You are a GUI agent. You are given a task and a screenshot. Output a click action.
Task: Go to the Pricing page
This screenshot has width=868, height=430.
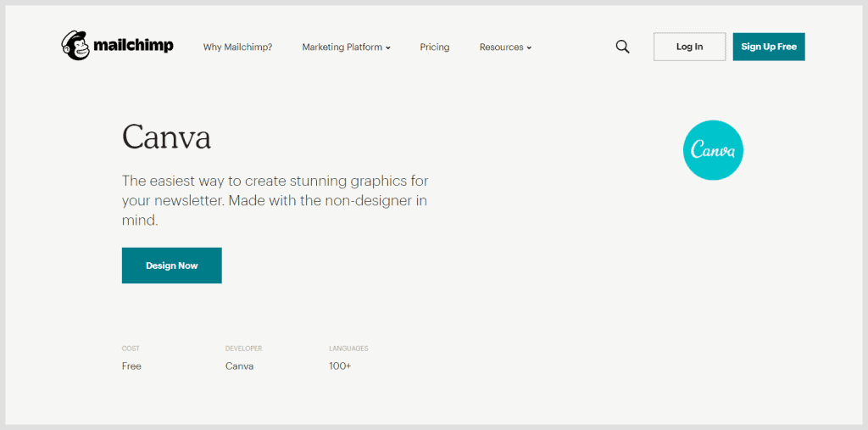(x=435, y=47)
